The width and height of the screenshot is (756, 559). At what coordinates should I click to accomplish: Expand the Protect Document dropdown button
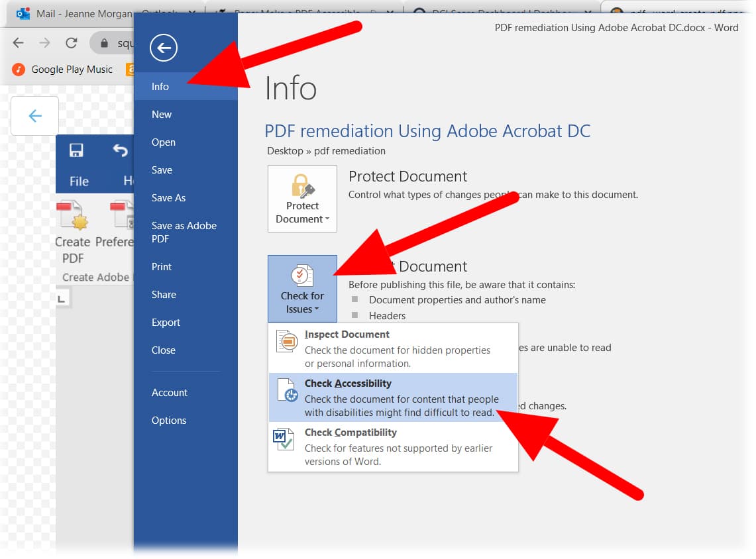click(x=302, y=199)
